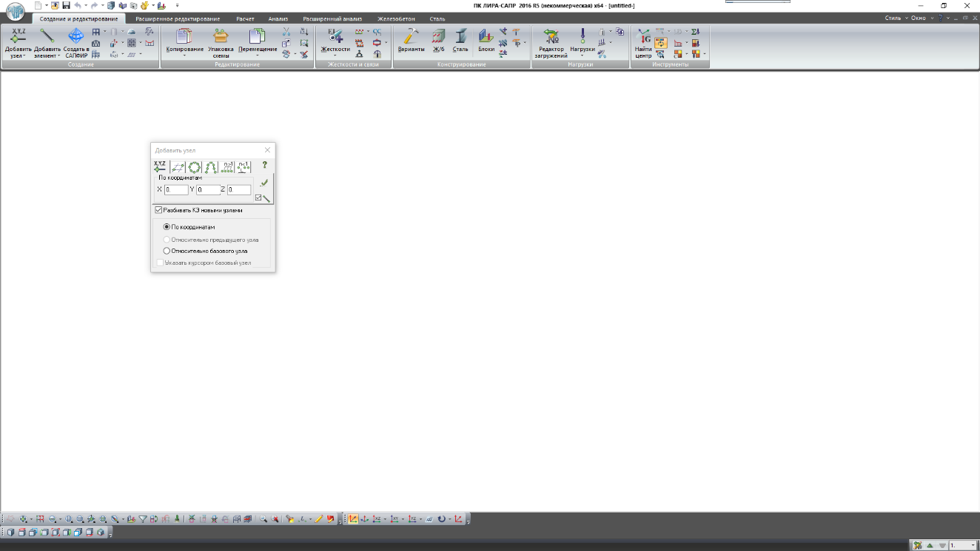The image size is (980, 551).
Task: Switch to Анализ tab
Action: point(278,18)
